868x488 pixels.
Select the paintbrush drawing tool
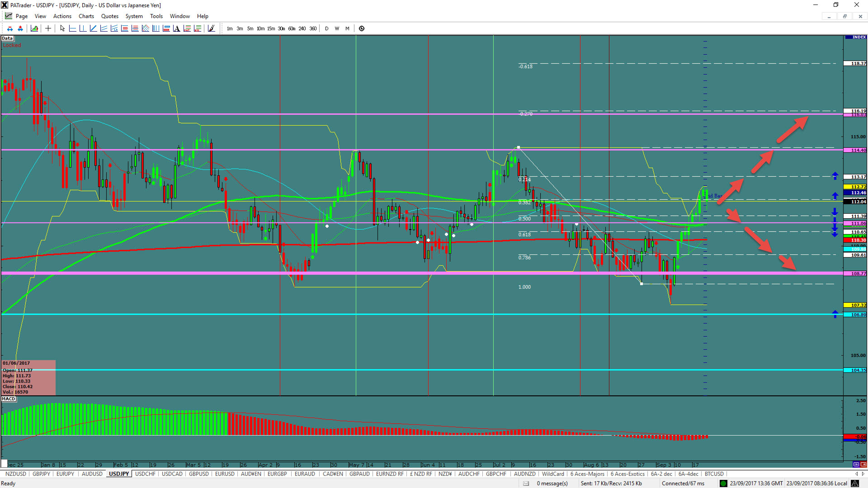(x=211, y=29)
